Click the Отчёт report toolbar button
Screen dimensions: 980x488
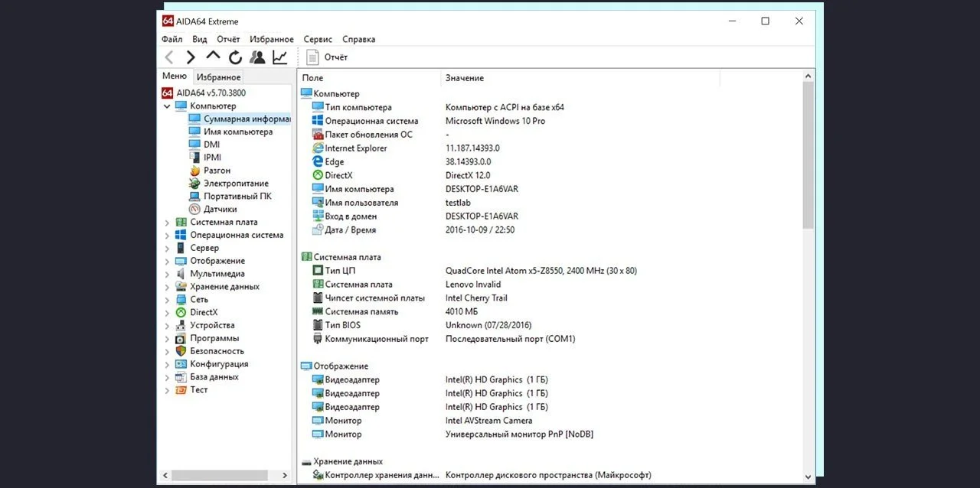point(327,57)
